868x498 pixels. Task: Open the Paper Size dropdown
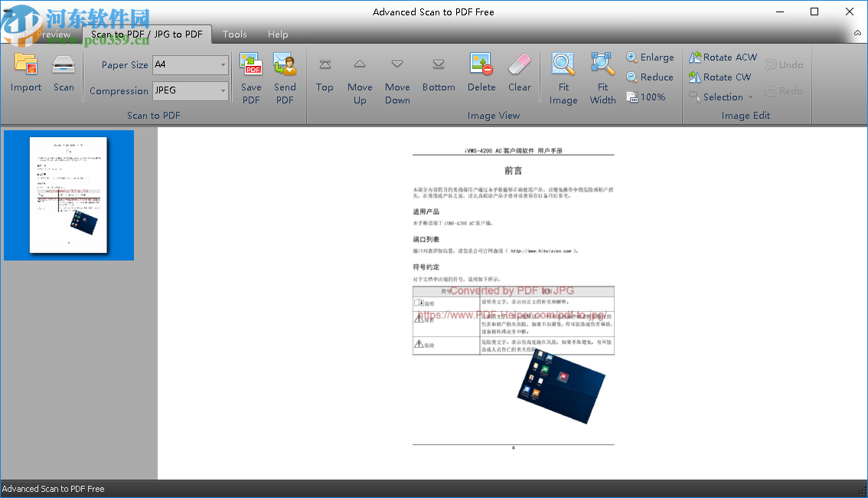[x=223, y=64]
